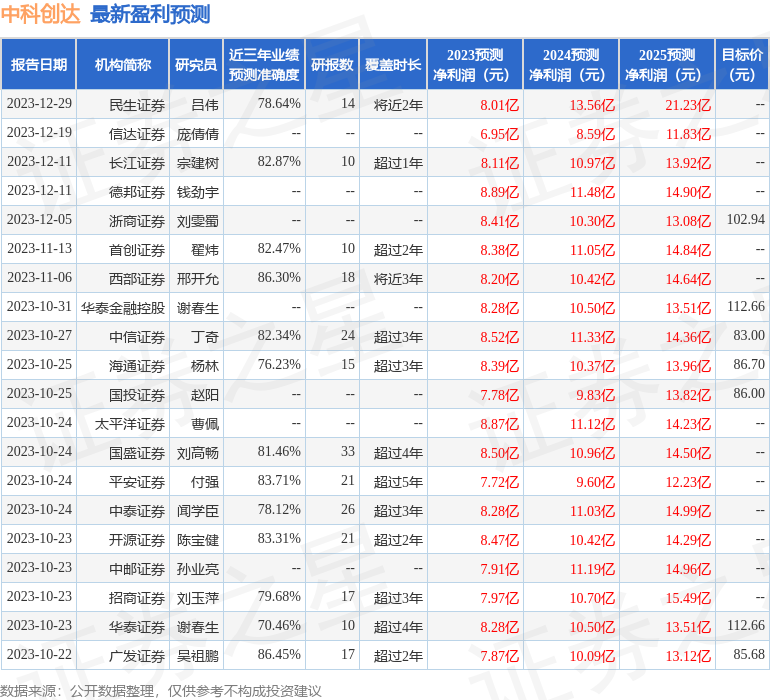Click the 研报数 column header

click(x=332, y=64)
